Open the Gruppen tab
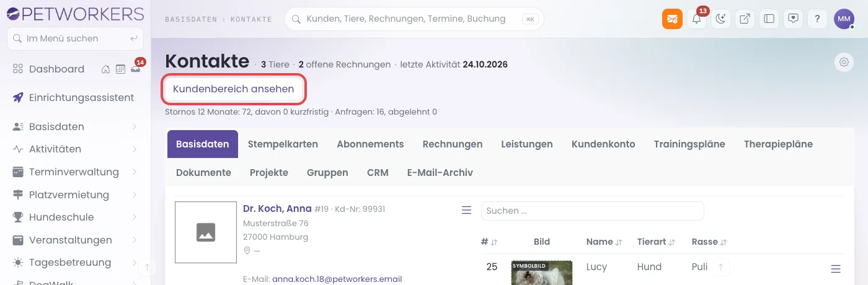Image resolution: width=868 pixels, height=285 pixels. [327, 173]
